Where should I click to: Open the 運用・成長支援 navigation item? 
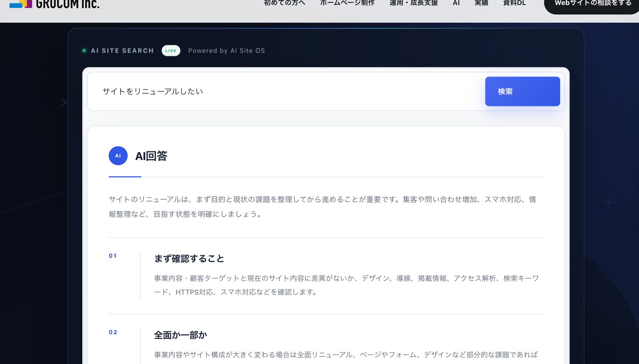coord(413,3)
